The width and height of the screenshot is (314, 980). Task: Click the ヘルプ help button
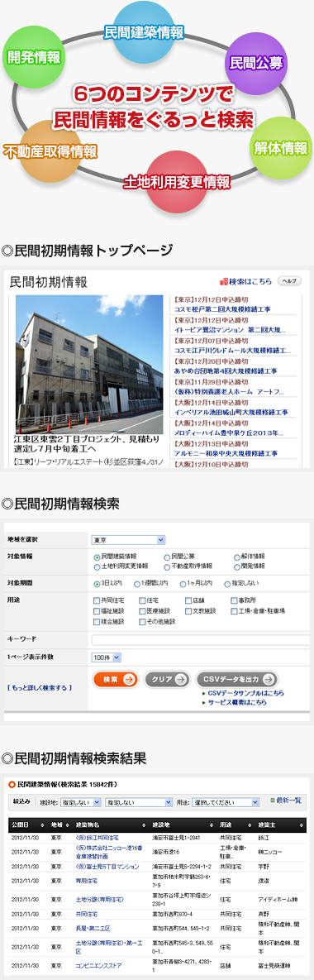pyautogui.click(x=289, y=281)
